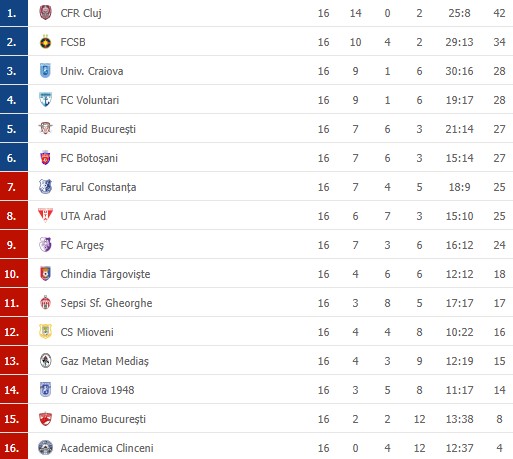
Task: Click the CS Mioveni yellow crest
Action: (x=45, y=332)
